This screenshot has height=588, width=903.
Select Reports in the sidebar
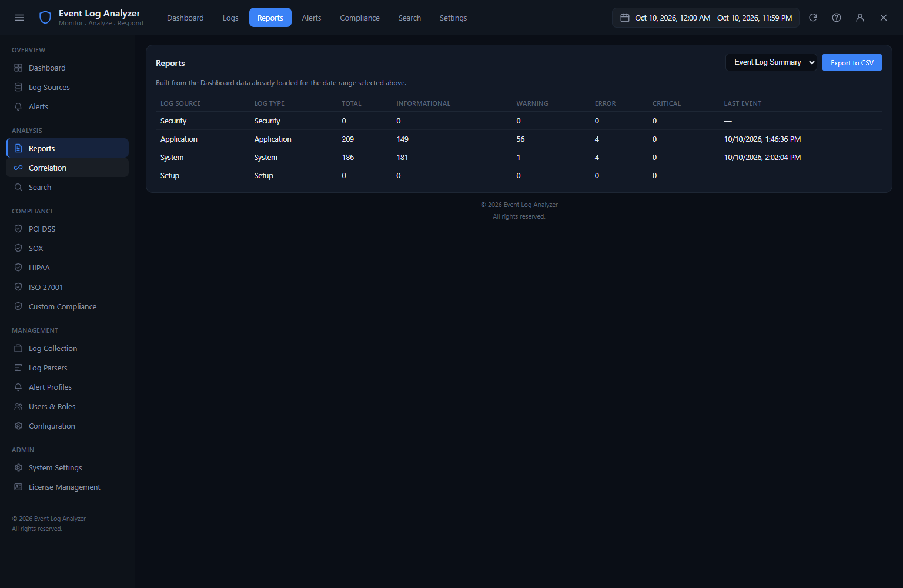pos(67,148)
